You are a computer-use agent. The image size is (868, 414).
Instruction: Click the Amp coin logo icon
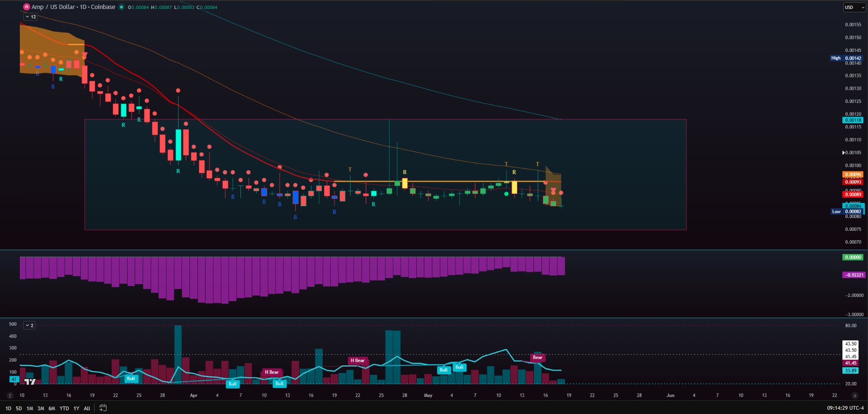tap(27, 7)
